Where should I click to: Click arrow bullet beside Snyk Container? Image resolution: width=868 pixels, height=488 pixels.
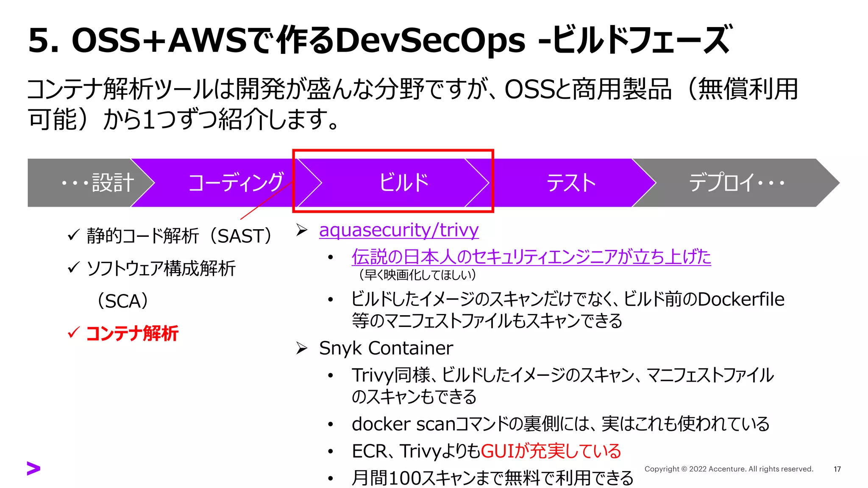302,348
